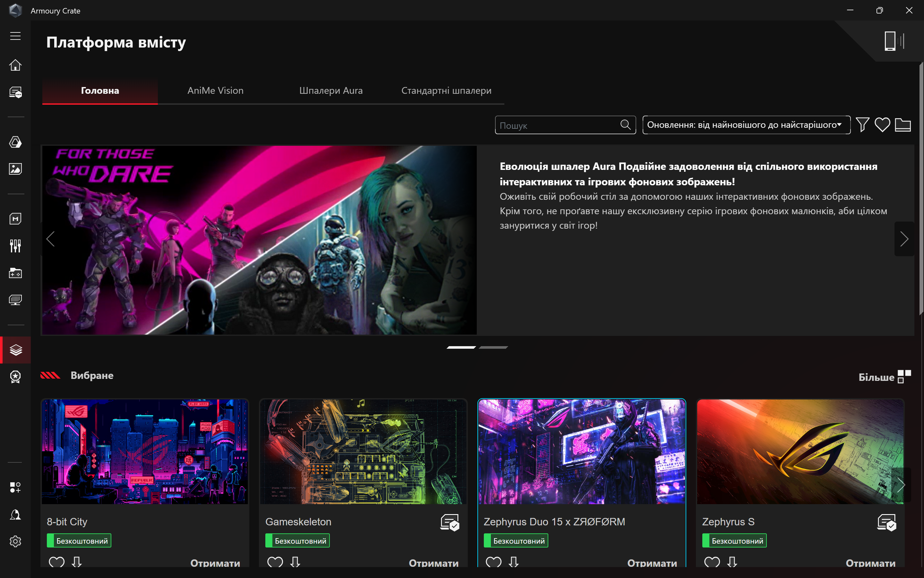The image size is (924, 578).
Task: Open the monitor keyboard icon in sidebar
Action: point(15,300)
